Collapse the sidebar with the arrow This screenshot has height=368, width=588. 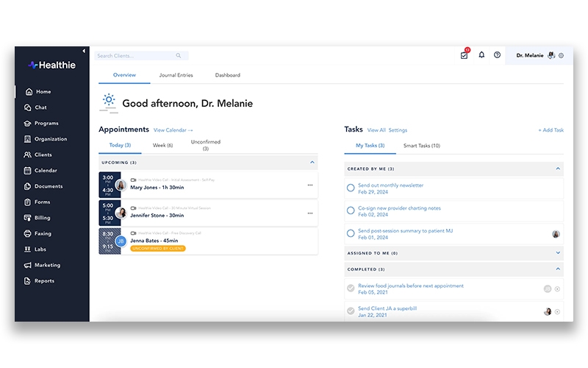coord(84,51)
